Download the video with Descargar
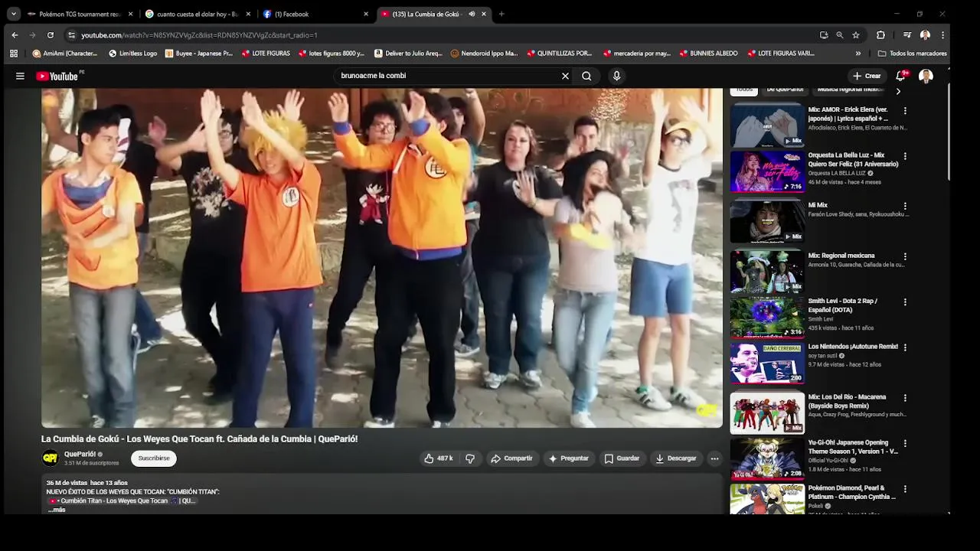Viewport: 980px width, 551px height. [676, 458]
